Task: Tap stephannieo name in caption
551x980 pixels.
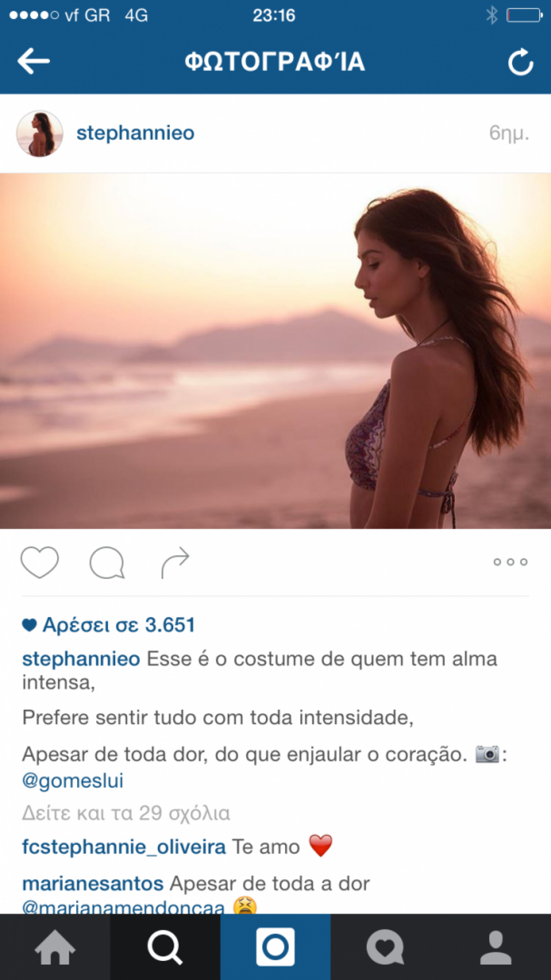Action: pos(81,659)
